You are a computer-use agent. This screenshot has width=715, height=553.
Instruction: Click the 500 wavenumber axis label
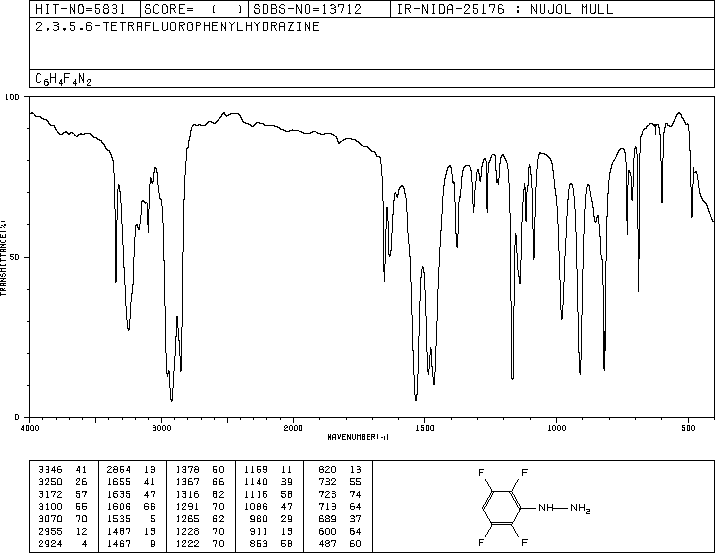click(689, 428)
